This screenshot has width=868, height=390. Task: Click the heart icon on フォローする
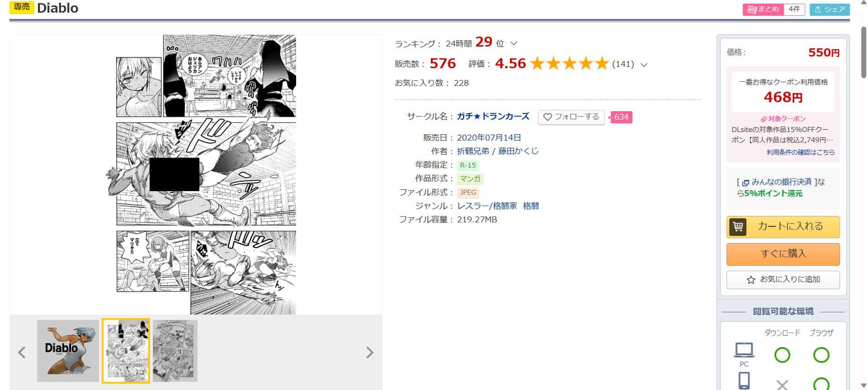coord(547,117)
